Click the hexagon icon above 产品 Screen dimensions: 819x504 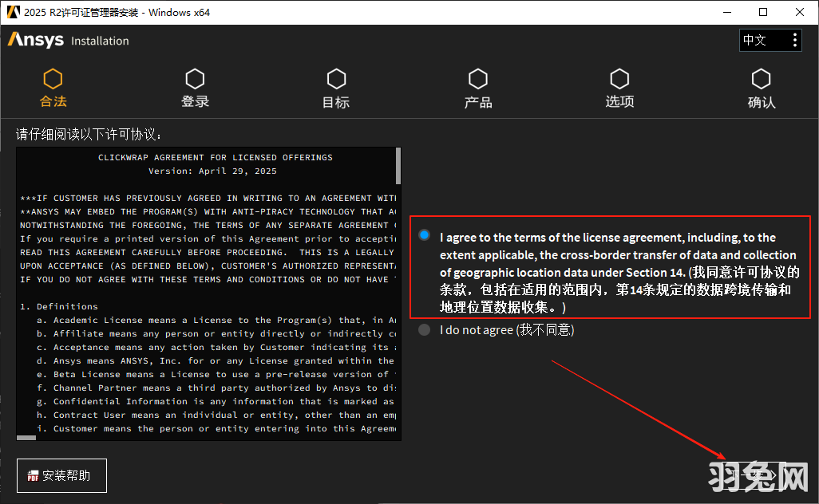[x=478, y=79]
